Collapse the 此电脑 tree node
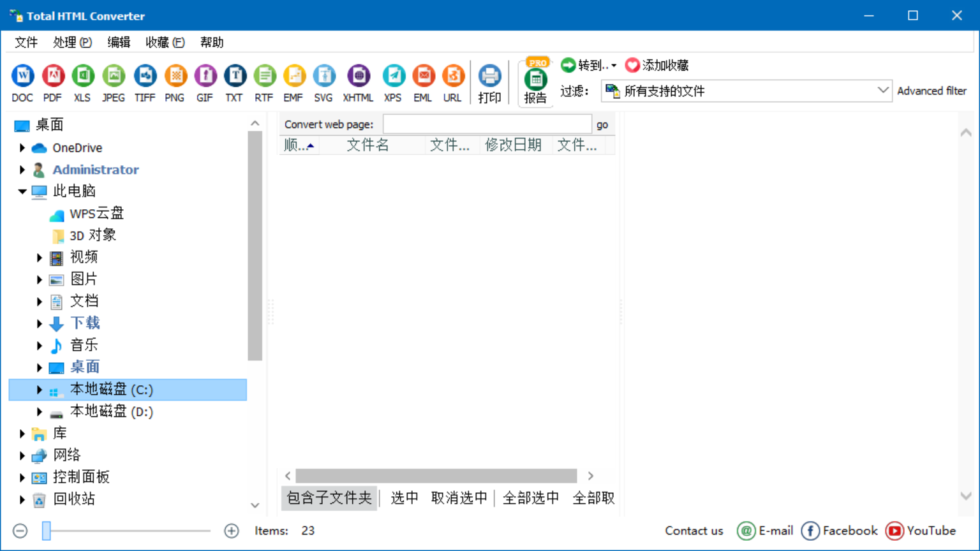 tap(22, 191)
